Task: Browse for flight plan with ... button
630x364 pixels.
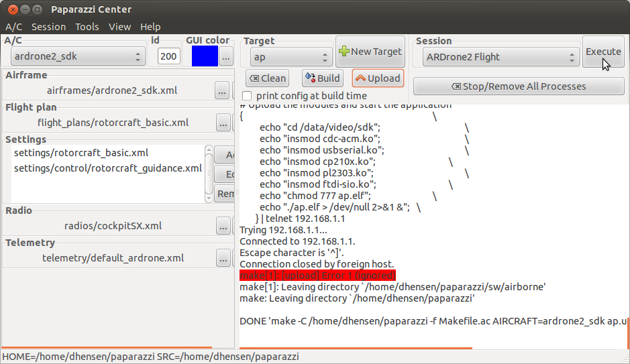Action: tap(223, 123)
